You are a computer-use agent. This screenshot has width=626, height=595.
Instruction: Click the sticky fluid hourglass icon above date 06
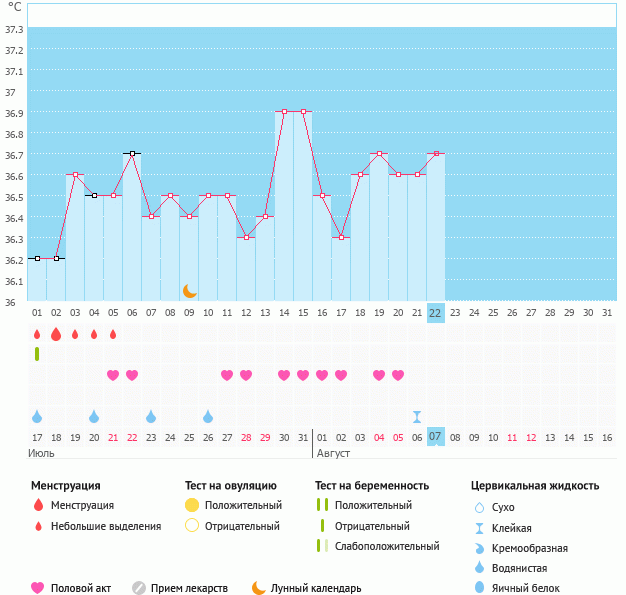coord(417,416)
